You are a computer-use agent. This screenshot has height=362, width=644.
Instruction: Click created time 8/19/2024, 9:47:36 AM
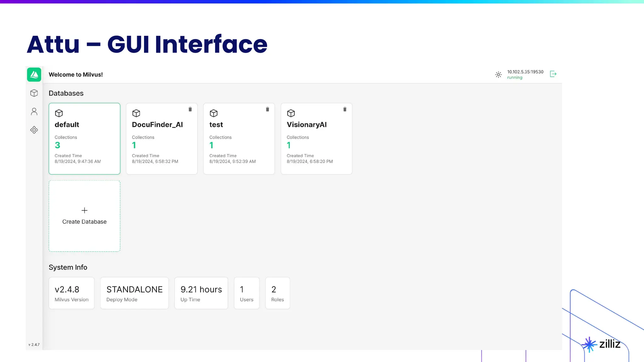click(78, 161)
